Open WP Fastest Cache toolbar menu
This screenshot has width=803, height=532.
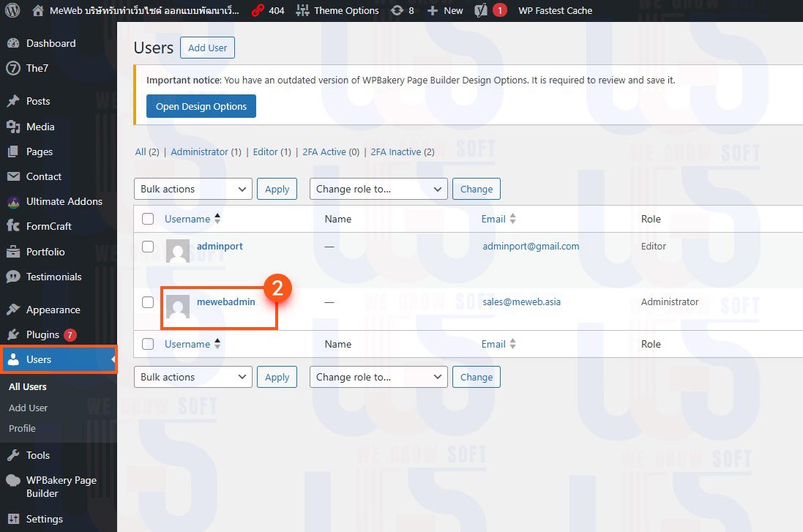555,10
